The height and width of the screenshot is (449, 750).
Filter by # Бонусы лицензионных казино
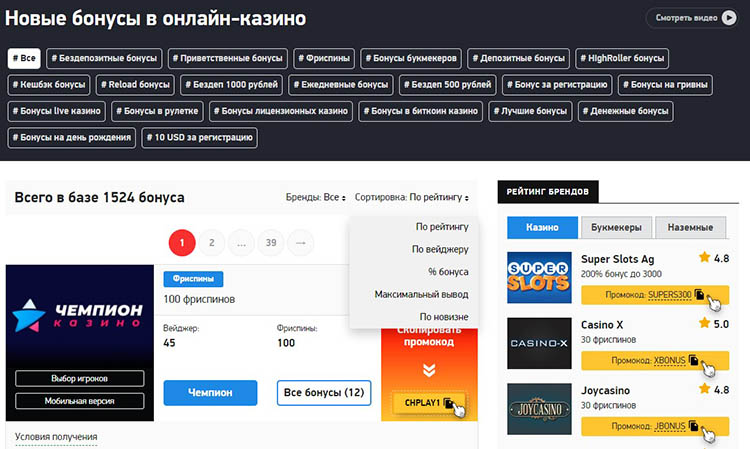pyautogui.click(x=281, y=111)
